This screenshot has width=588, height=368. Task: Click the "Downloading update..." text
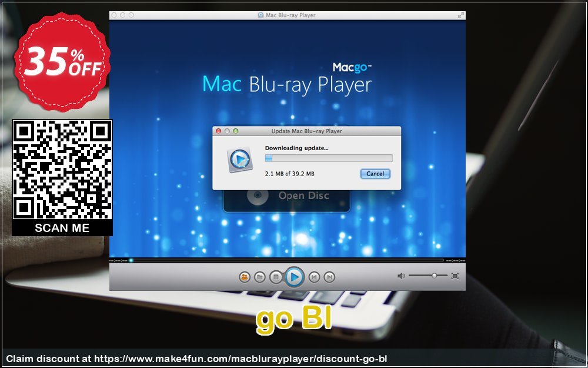click(296, 148)
